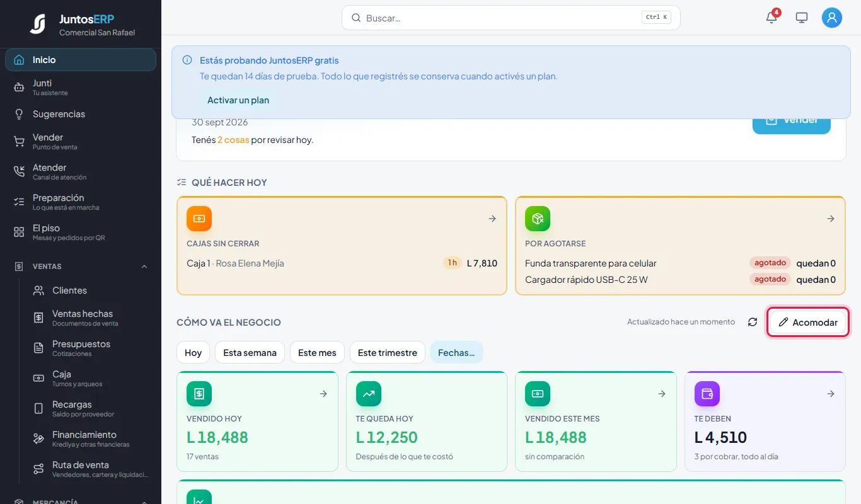This screenshot has height=504, width=861.
Task: Click the Vendido este mes icon
Action: pos(538,394)
